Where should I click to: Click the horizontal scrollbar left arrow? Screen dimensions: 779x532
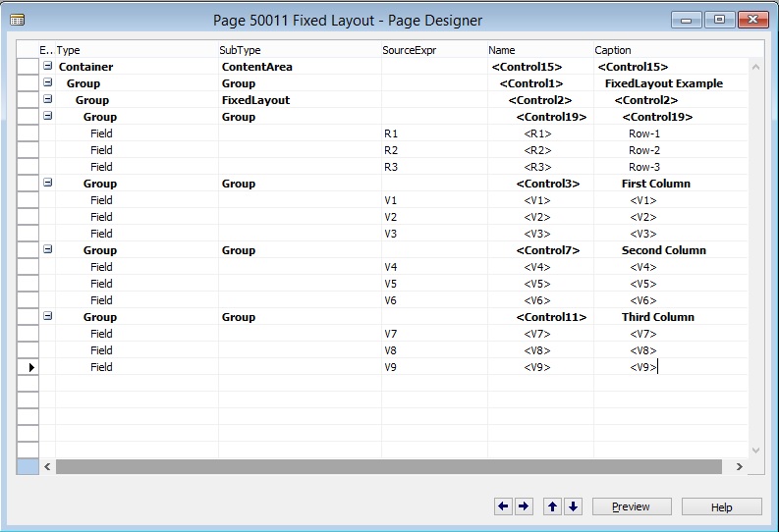(x=47, y=466)
